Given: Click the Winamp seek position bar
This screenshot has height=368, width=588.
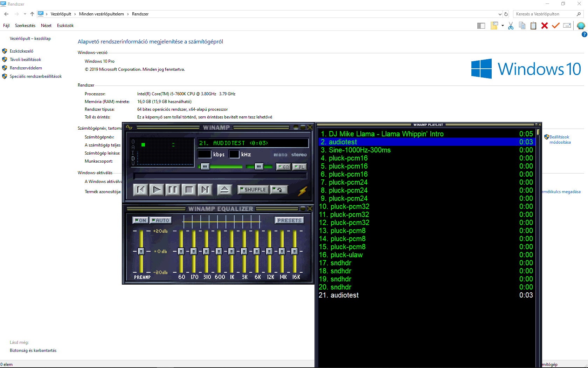Looking at the screenshot, I should (220, 176).
